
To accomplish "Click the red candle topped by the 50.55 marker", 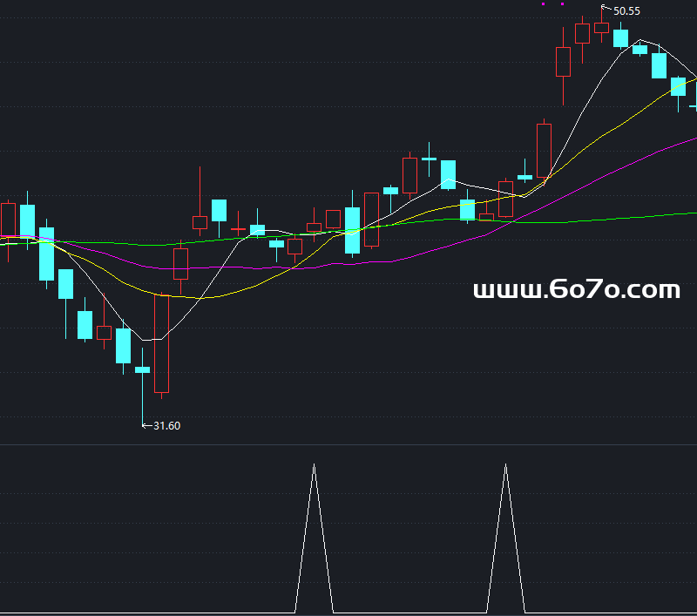I will tap(601, 28).
